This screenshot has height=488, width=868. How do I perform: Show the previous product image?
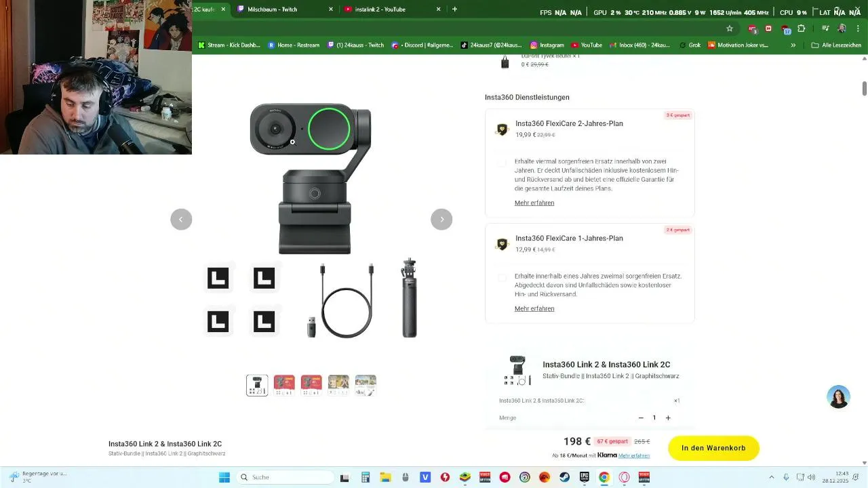(181, 219)
